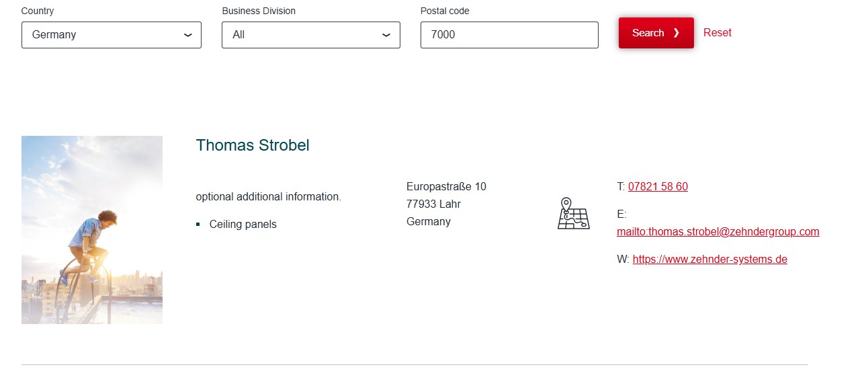Viewport: 868px width, 392px height.
Task: Focus the Postal code input field
Action: (509, 35)
